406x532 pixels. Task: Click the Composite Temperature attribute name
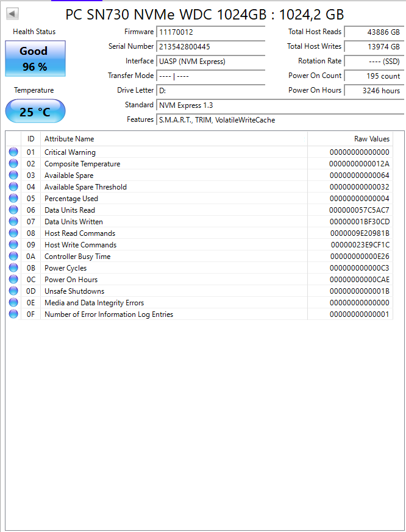(82, 164)
